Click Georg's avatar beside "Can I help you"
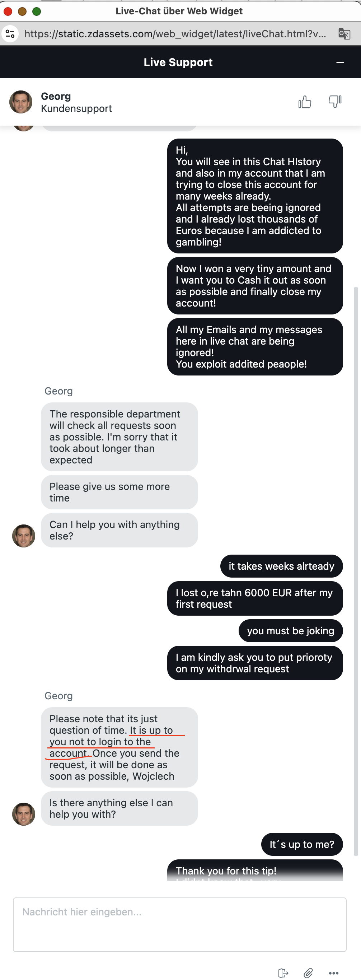This screenshot has height=980, width=361. click(24, 536)
